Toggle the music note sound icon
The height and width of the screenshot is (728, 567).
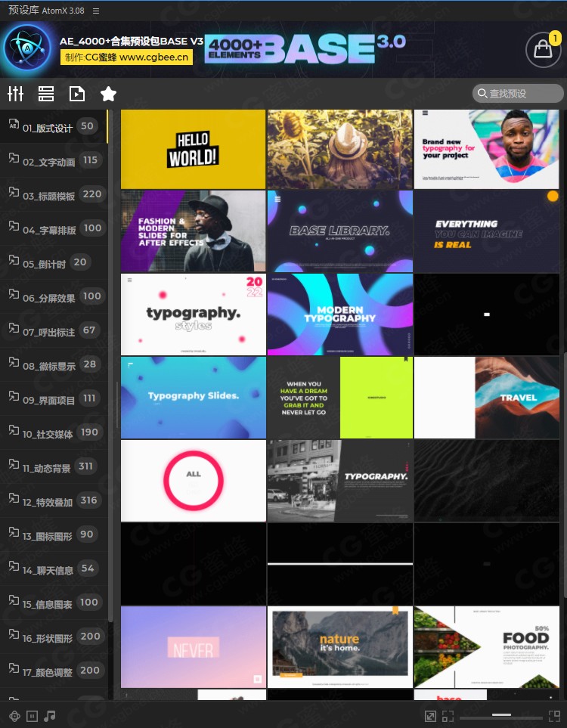coord(50,716)
